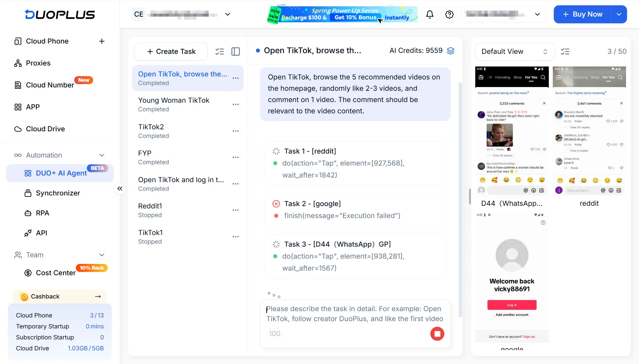Open Cloud Number in sidebar
The image size is (639, 364).
(x=50, y=85)
